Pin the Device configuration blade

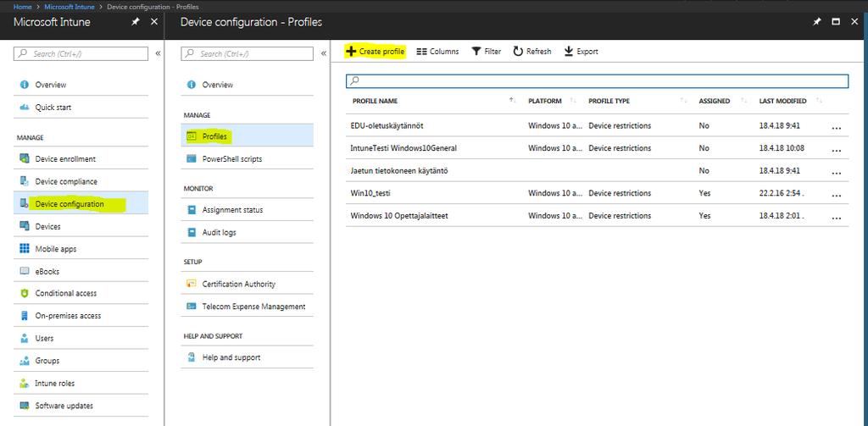816,22
